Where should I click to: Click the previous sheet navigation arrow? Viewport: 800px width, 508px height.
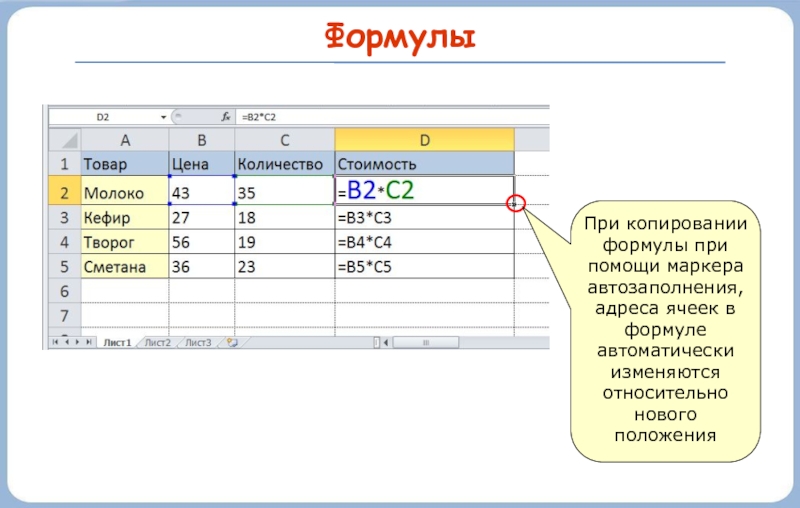69,342
